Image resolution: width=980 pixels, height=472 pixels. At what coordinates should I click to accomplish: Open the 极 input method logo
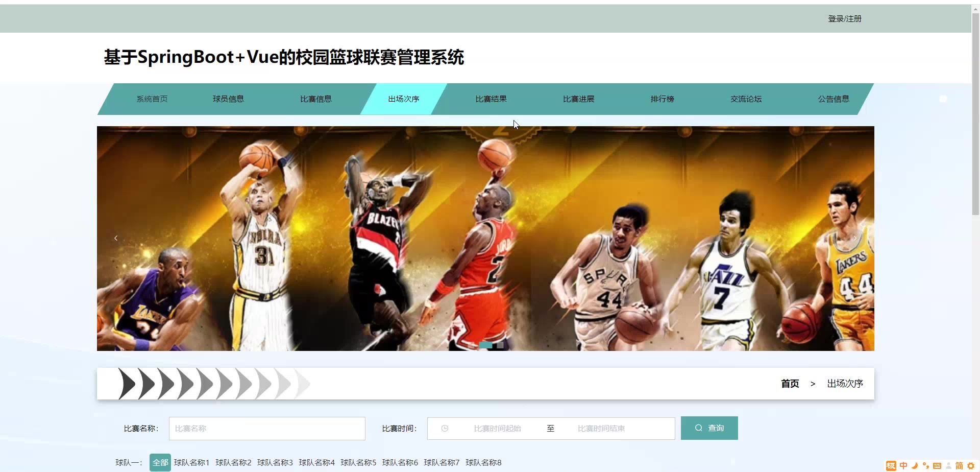(891, 465)
